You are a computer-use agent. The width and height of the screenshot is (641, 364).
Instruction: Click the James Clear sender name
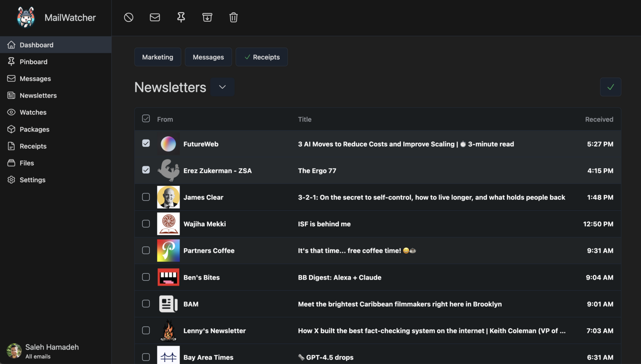point(203,197)
